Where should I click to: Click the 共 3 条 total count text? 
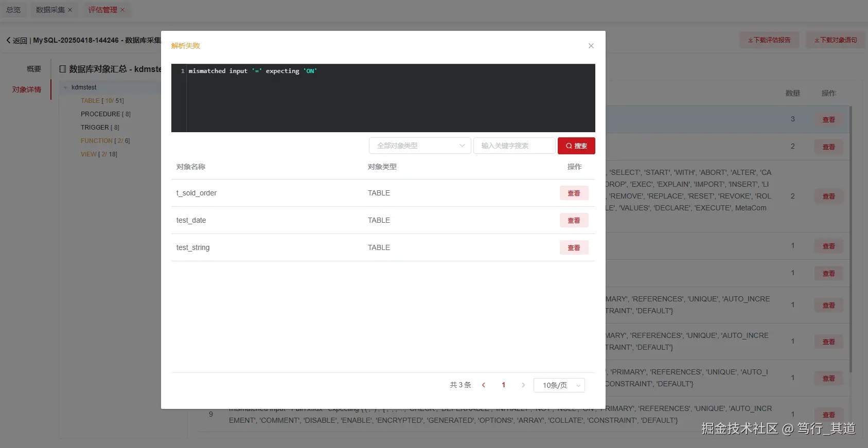pos(460,385)
